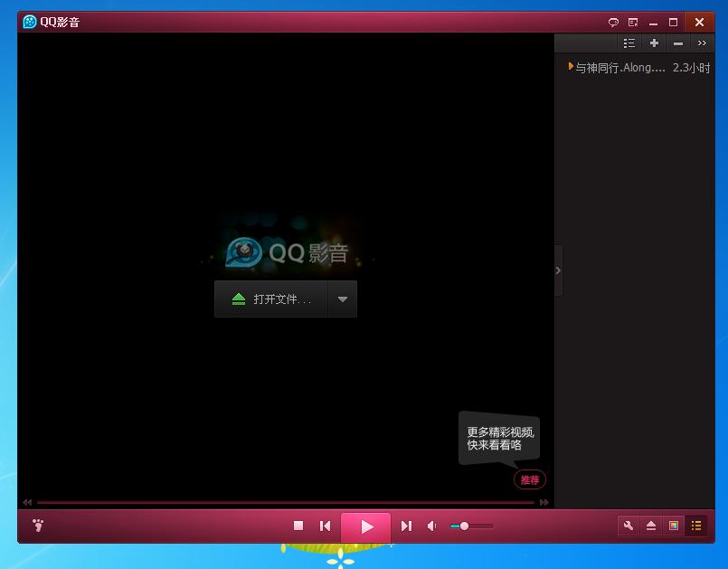Stop playback with the square button
The image size is (728, 569).
(298, 526)
